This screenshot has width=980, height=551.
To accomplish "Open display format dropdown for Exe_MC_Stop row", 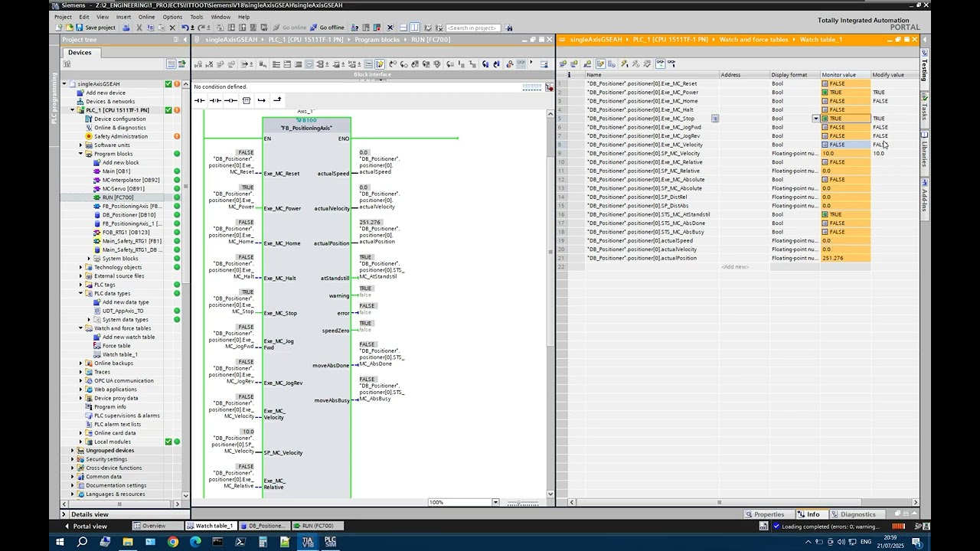I will (815, 119).
